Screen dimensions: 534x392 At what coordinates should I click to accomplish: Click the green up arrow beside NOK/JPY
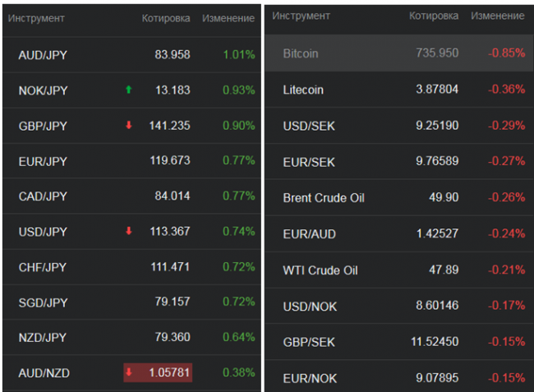(128, 90)
